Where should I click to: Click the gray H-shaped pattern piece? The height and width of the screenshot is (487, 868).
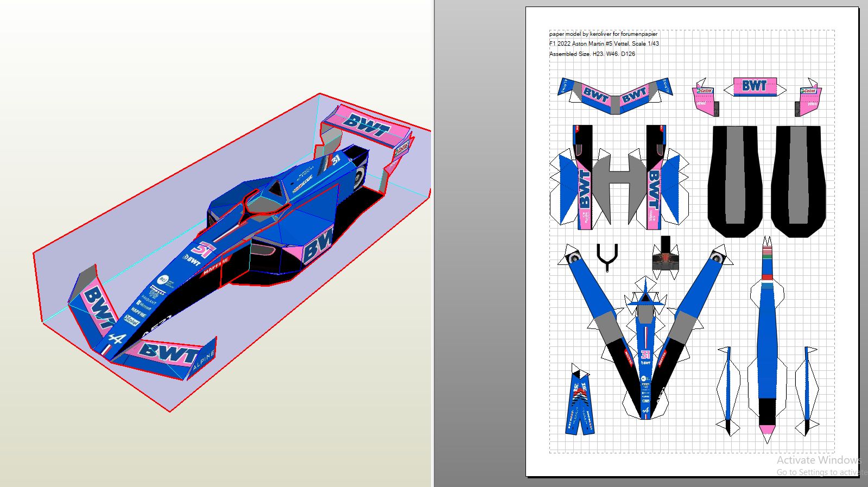[x=619, y=182]
